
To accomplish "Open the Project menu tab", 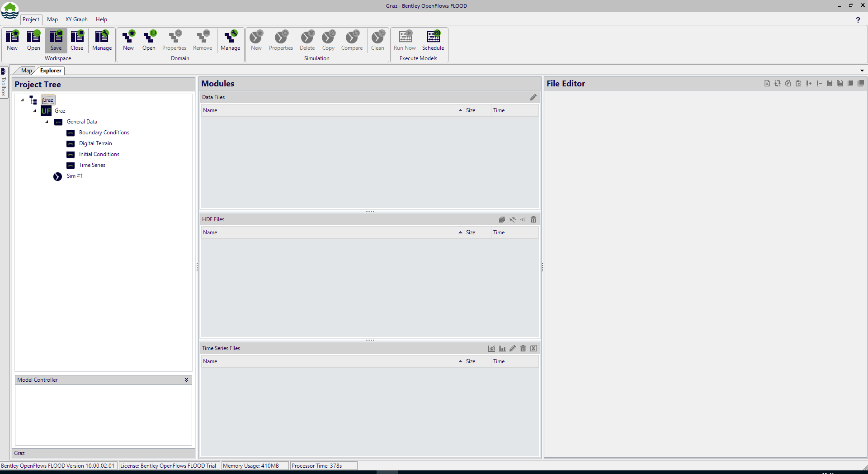I will 31,19.
